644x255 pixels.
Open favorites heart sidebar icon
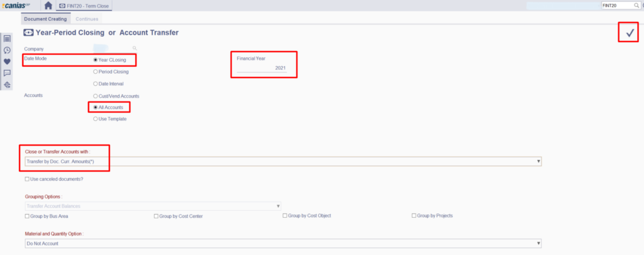[7, 62]
